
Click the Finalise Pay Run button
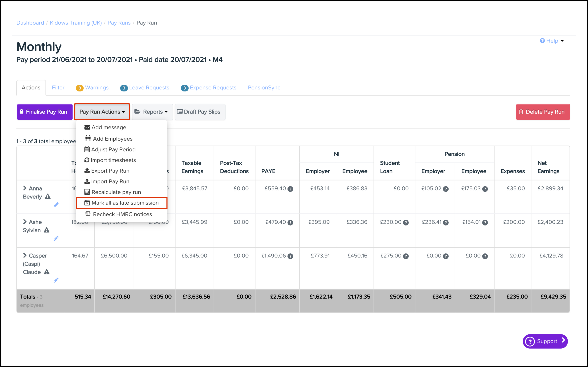coord(45,112)
